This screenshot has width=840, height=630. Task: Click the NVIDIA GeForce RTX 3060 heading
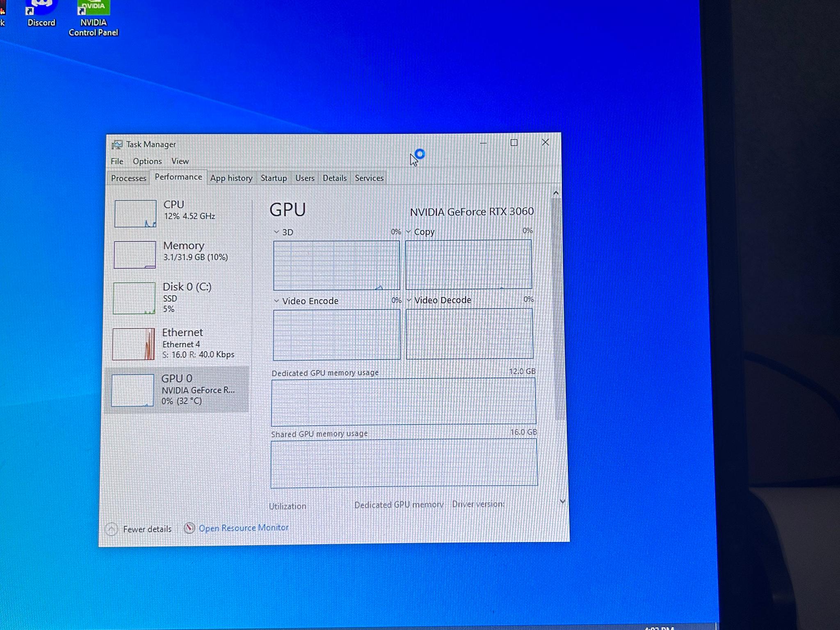pos(472,212)
